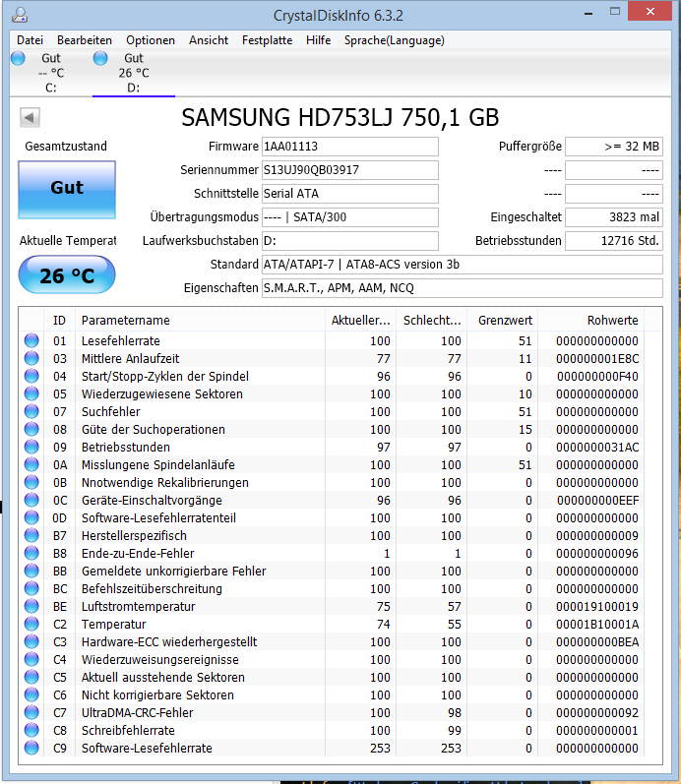Click status orb for Ende-zu-Ende-Fehler row
Image resolution: width=681 pixels, height=784 pixels.
[x=31, y=553]
